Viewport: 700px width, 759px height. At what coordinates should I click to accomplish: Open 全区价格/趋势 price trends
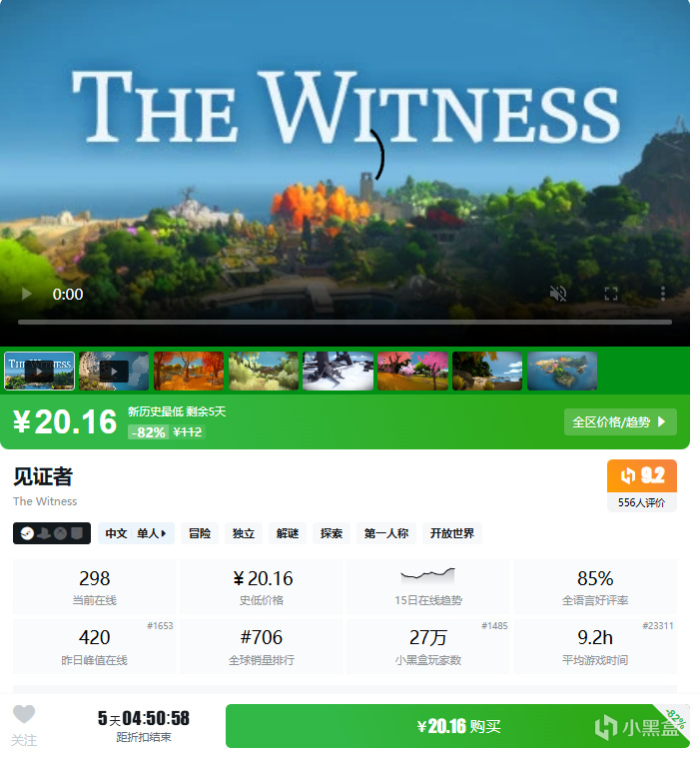tap(620, 422)
